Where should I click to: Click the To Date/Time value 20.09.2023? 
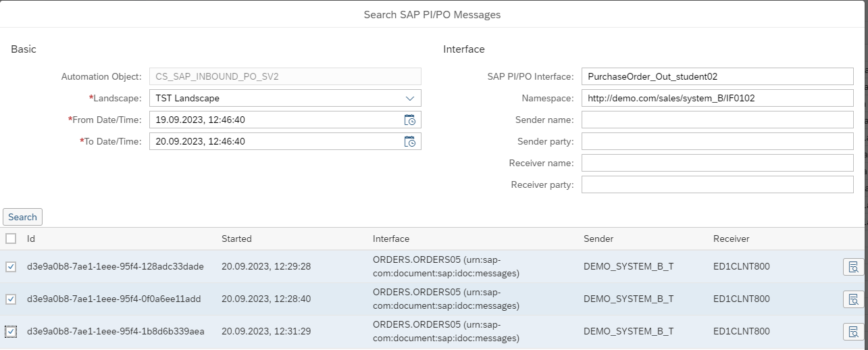pyautogui.click(x=200, y=142)
